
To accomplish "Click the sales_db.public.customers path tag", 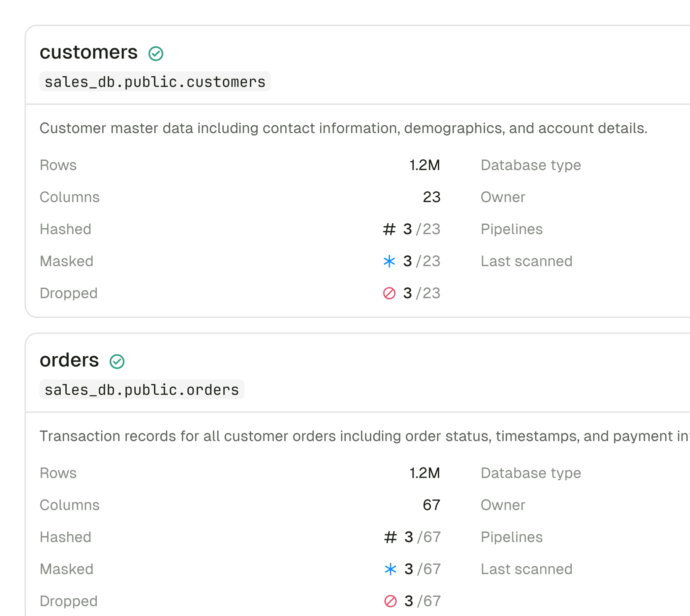I will tap(155, 82).
